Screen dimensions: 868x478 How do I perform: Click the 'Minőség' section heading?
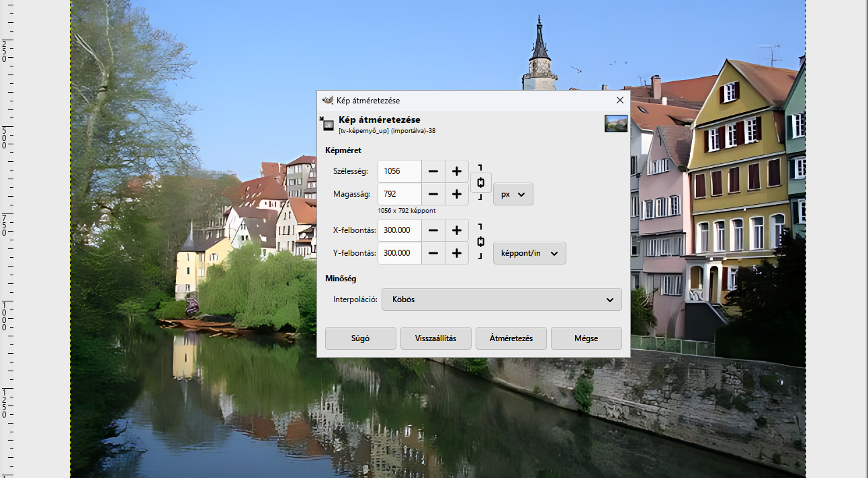(x=341, y=278)
